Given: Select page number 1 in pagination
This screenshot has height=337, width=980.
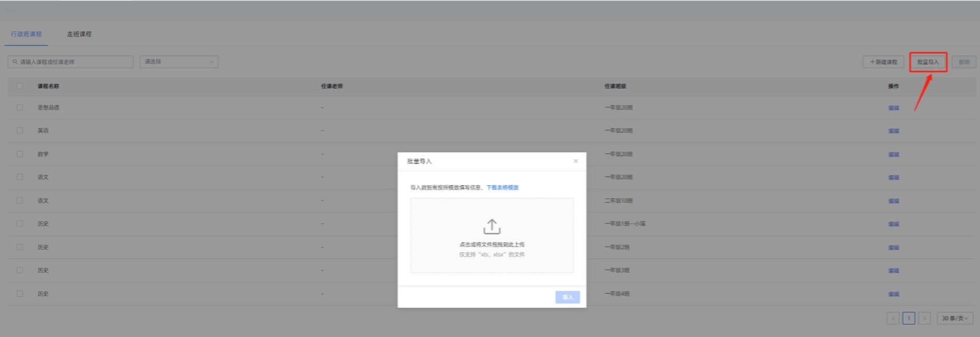Looking at the screenshot, I should (x=909, y=318).
